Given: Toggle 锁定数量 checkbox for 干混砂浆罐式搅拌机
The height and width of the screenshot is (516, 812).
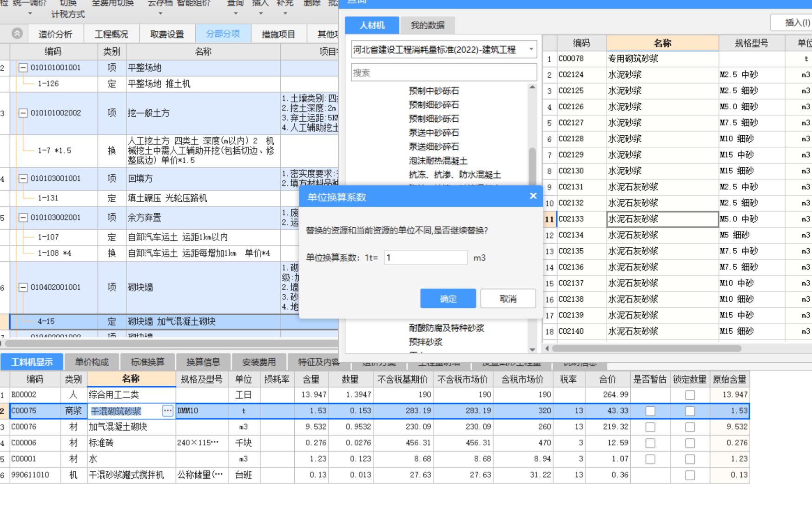Looking at the screenshot, I should tap(690, 475).
